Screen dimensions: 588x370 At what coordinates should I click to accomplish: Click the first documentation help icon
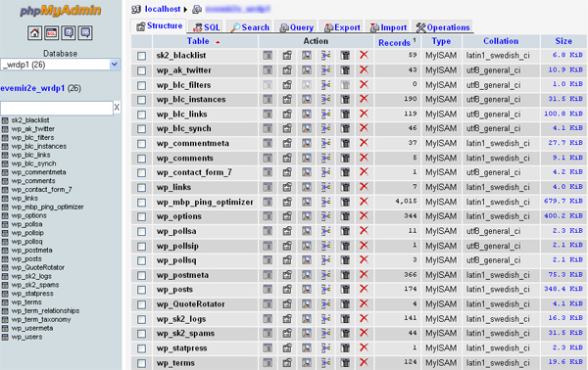[x=69, y=33]
